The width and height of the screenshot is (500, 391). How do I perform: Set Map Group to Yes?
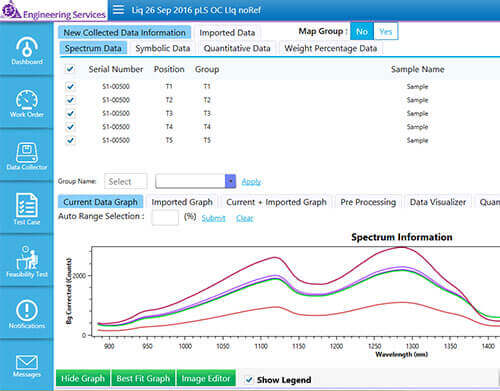pos(386,32)
